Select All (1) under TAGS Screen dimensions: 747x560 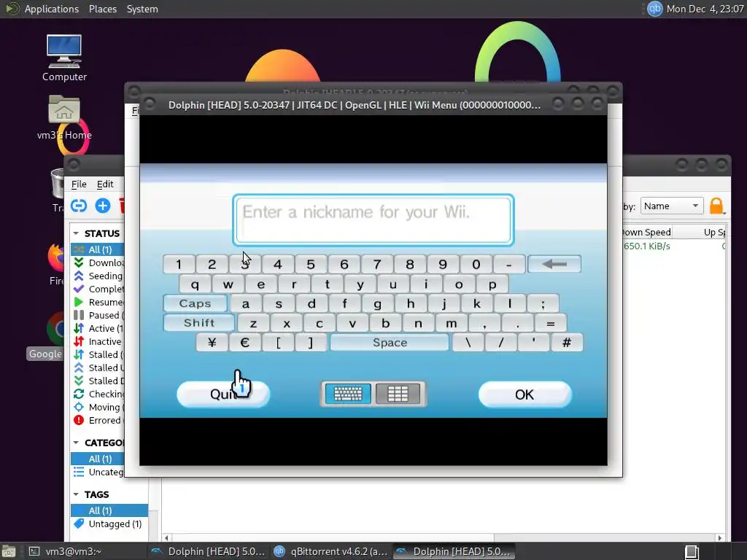pos(109,510)
